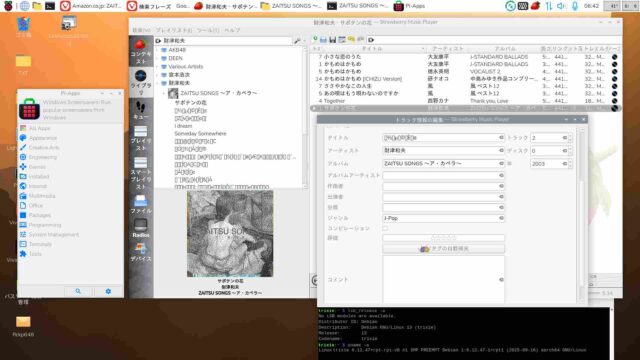
Task: Select 'Someday Somewhere' track in library
Action: tap(200, 133)
